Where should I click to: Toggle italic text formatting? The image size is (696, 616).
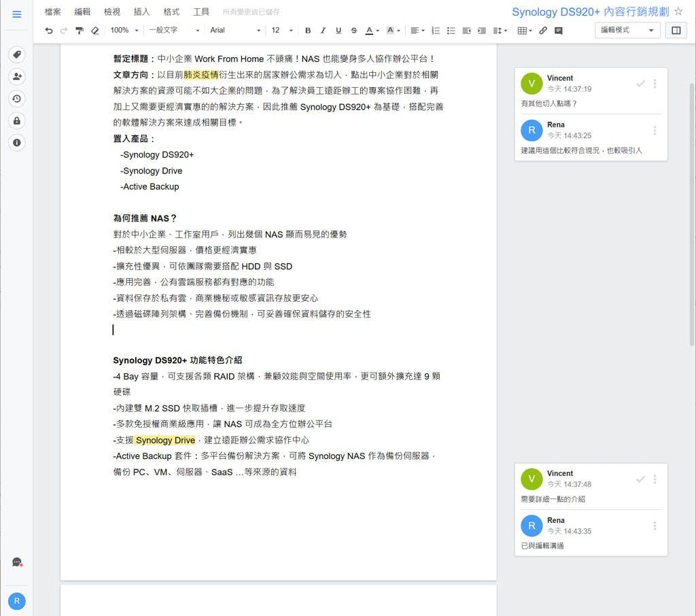pos(323,31)
